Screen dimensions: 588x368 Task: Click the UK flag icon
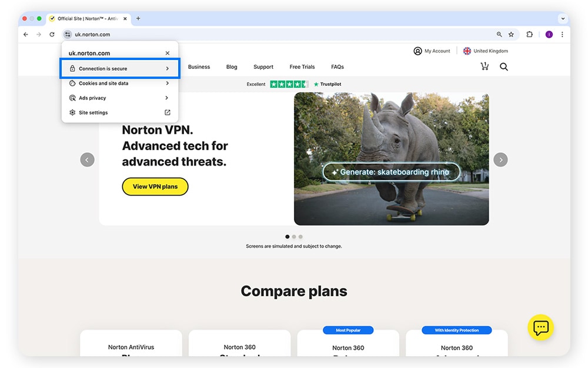coord(467,51)
